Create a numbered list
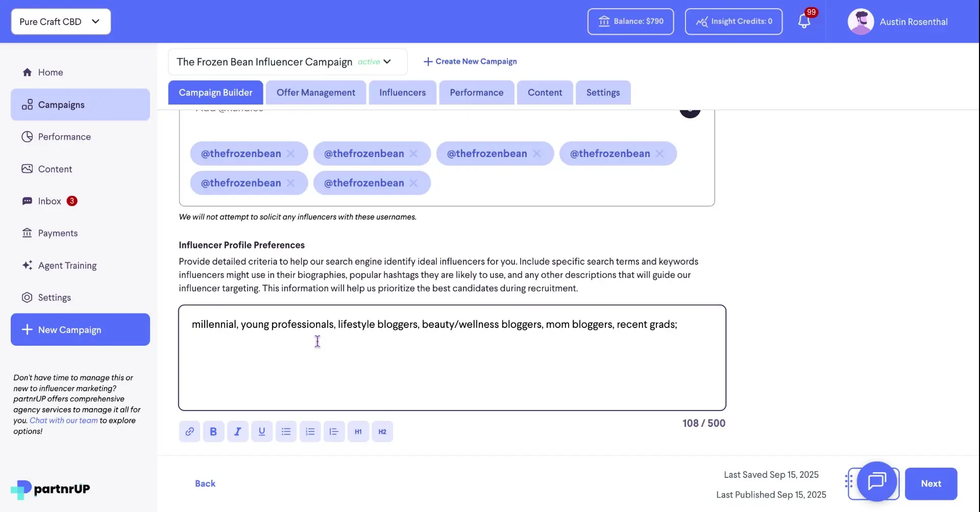 coord(310,431)
